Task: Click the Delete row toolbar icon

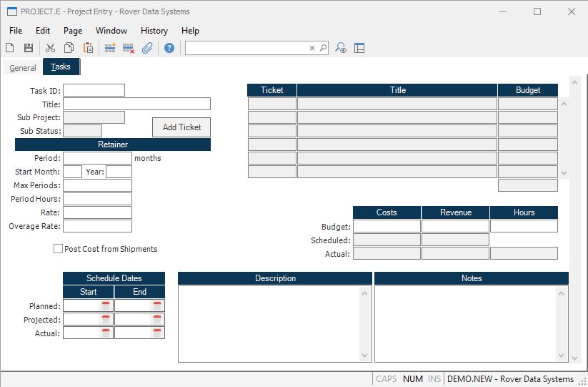Action: (x=129, y=48)
